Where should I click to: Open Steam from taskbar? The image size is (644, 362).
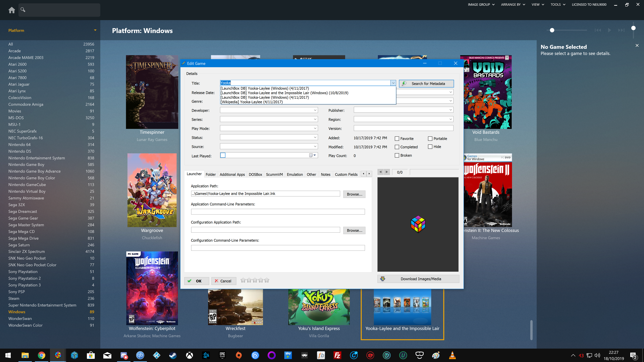click(x=173, y=355)
